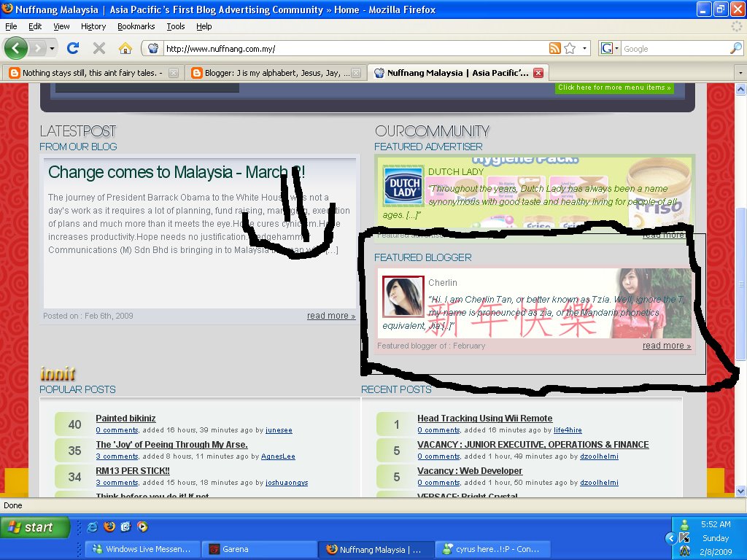Reload the page with the Refresh icon
Viewport: 747px width, 560px height.
click(73, 48)
